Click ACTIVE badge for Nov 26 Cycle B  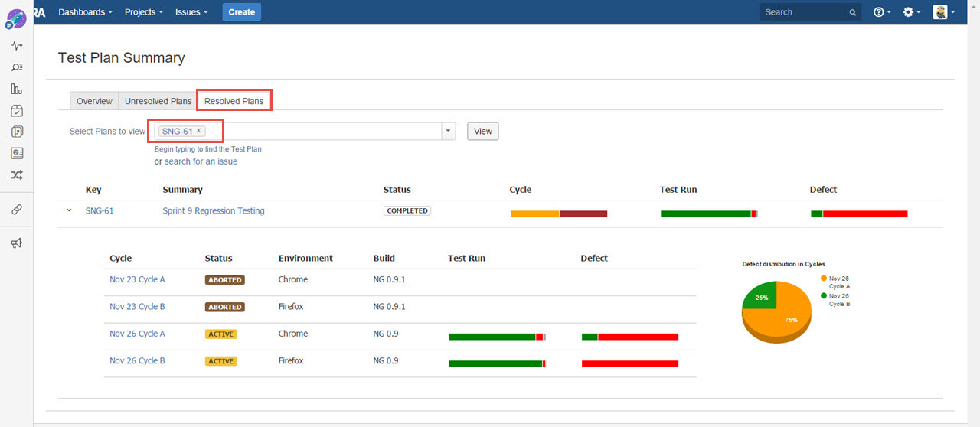coord(220,361)
